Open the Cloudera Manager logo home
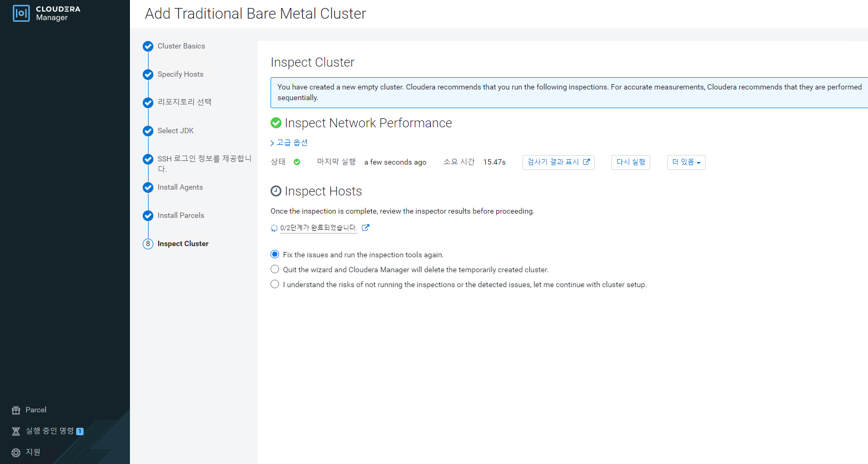 click(x=47, y=13)
